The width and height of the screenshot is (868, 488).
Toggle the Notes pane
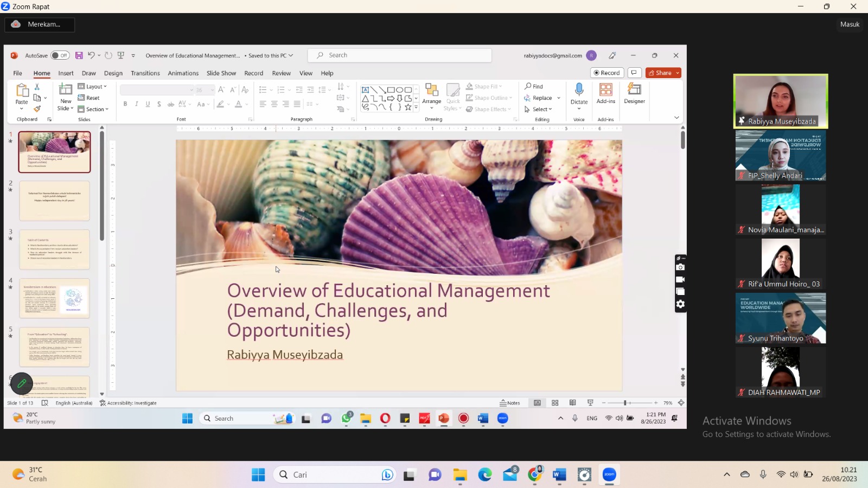(x=510, y=403)
